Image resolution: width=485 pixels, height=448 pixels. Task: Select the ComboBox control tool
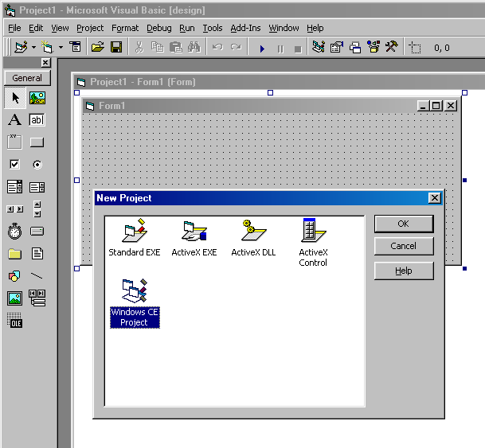click(x=14, y=187)
